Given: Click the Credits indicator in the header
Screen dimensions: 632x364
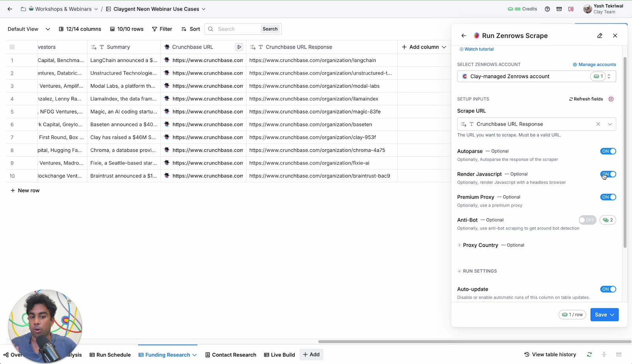Looking at the screenshot, I should pyautogui.click(x=522, y=9).
